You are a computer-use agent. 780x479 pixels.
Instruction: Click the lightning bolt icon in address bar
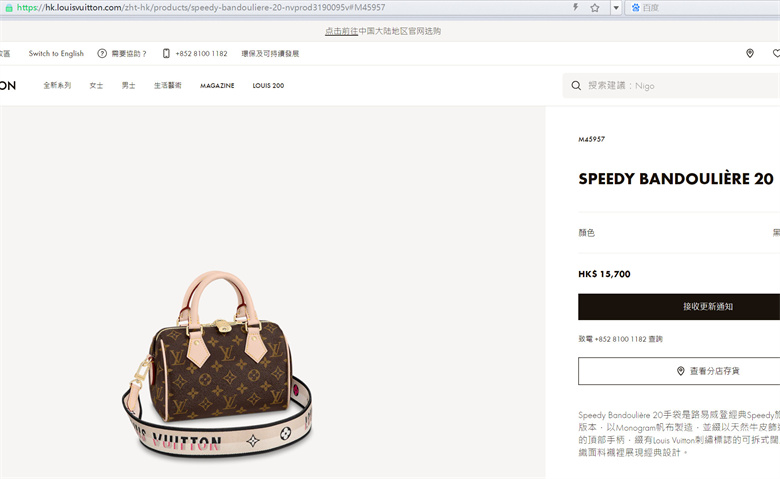[x=576, y=7]
